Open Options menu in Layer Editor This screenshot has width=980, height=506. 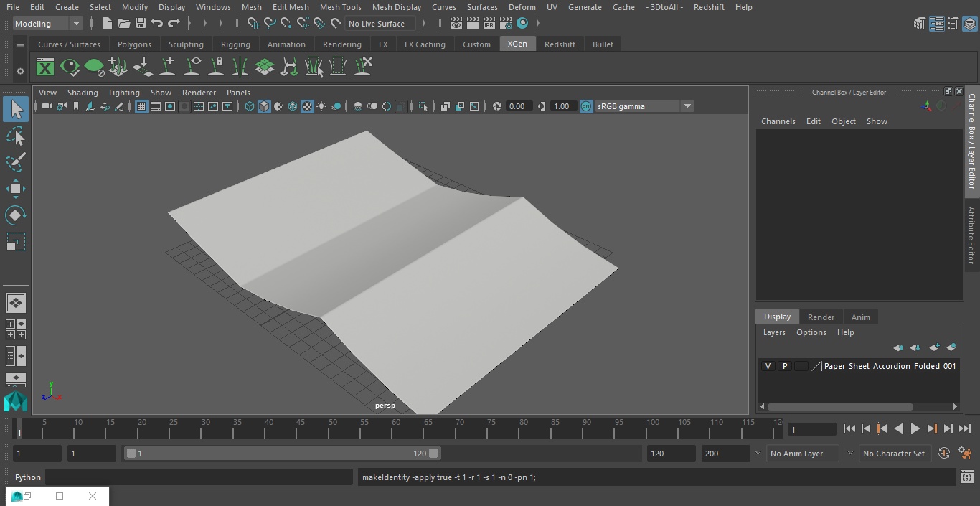811,332
